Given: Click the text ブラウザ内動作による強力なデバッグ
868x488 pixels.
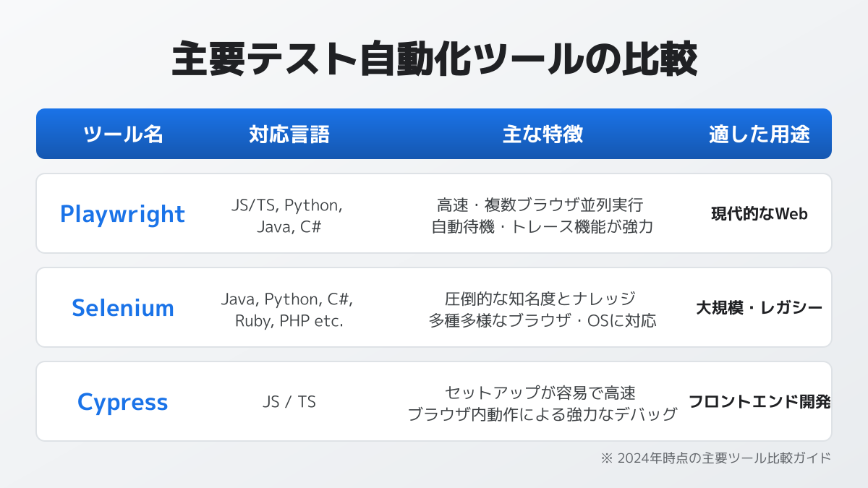Looking at the screenshot, I should pyautogui.click(x=542, y=414).
